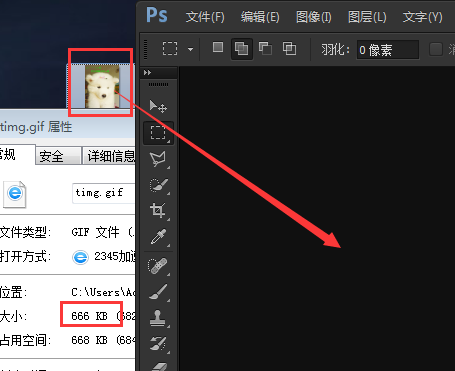
Task: Click the Photoshop Ps logo icon
Action: 157,15
